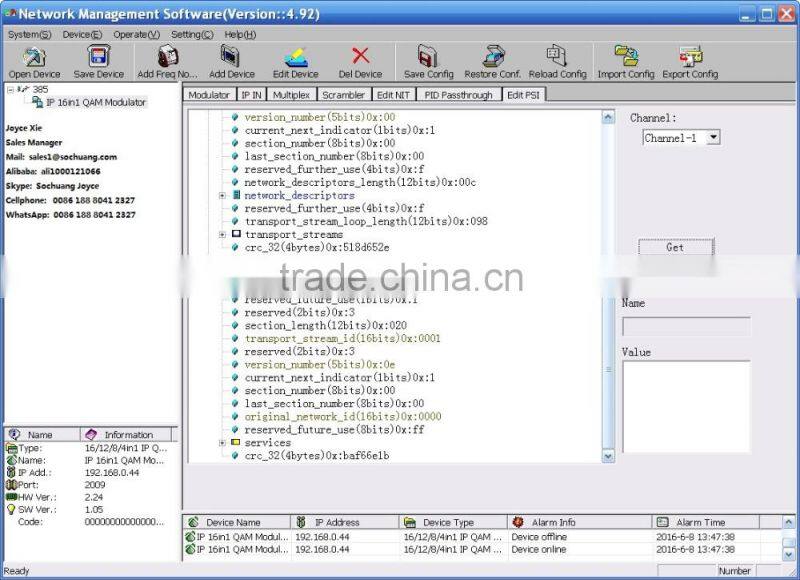Click the Get button

click(x=675, y=247)
